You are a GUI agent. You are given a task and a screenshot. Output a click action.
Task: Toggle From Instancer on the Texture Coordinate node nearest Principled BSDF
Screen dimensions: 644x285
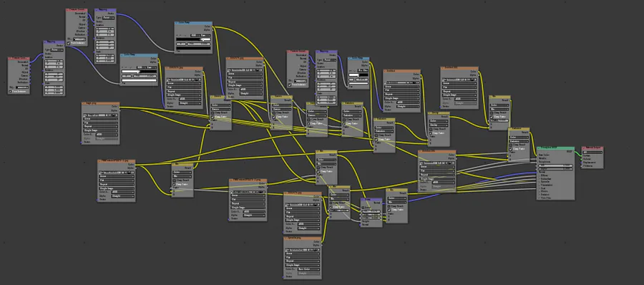pyautogui.click(x=290, y=84)
